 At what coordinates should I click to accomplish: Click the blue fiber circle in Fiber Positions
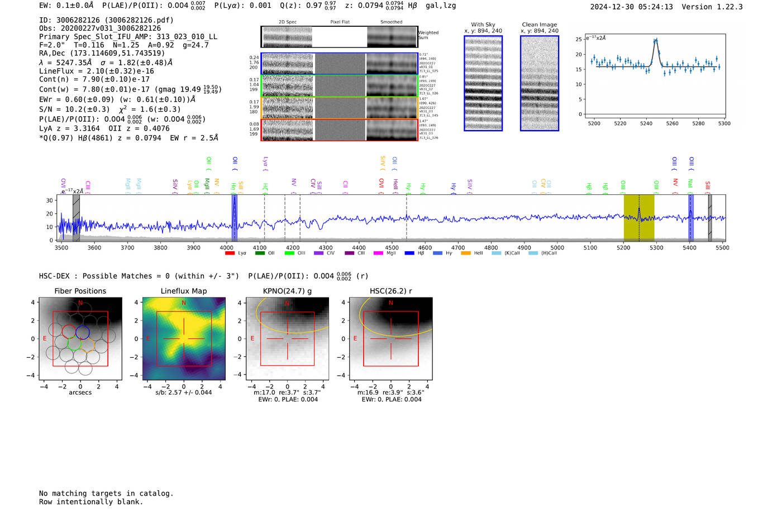click(83, 332)
